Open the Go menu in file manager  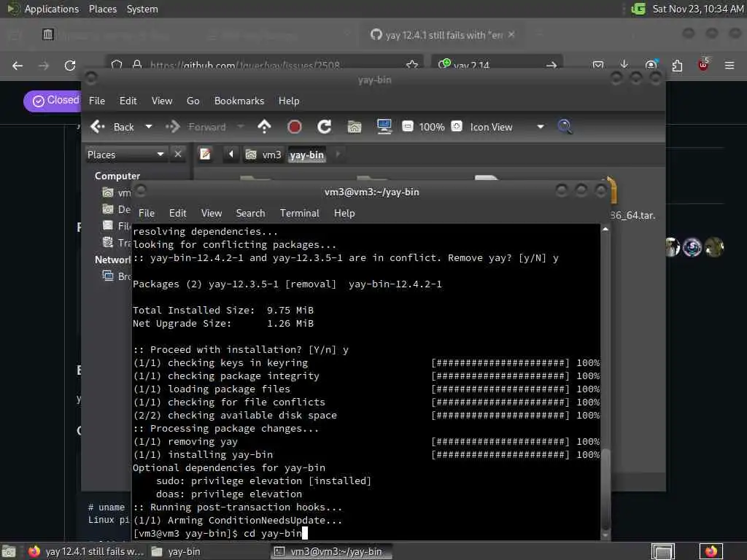pyautogui.click(x=193, y=101)
